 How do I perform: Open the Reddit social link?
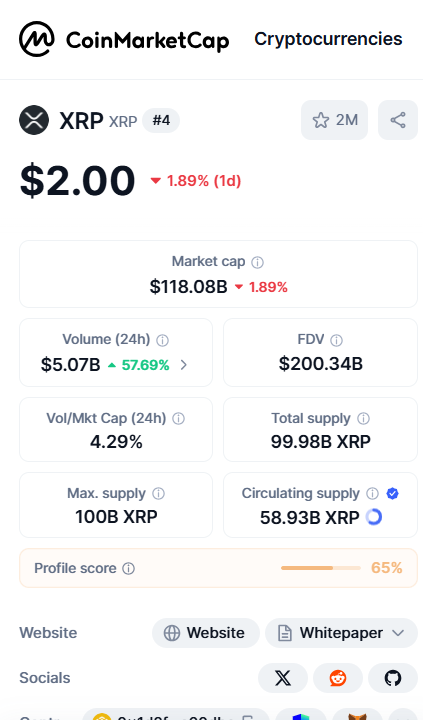coord(338,678)
